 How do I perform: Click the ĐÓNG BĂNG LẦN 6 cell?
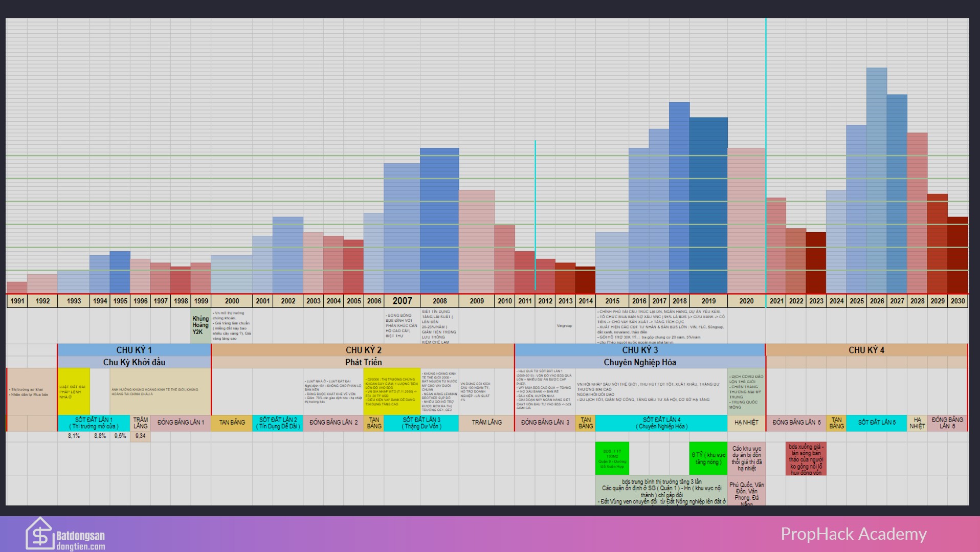(947, 423)
